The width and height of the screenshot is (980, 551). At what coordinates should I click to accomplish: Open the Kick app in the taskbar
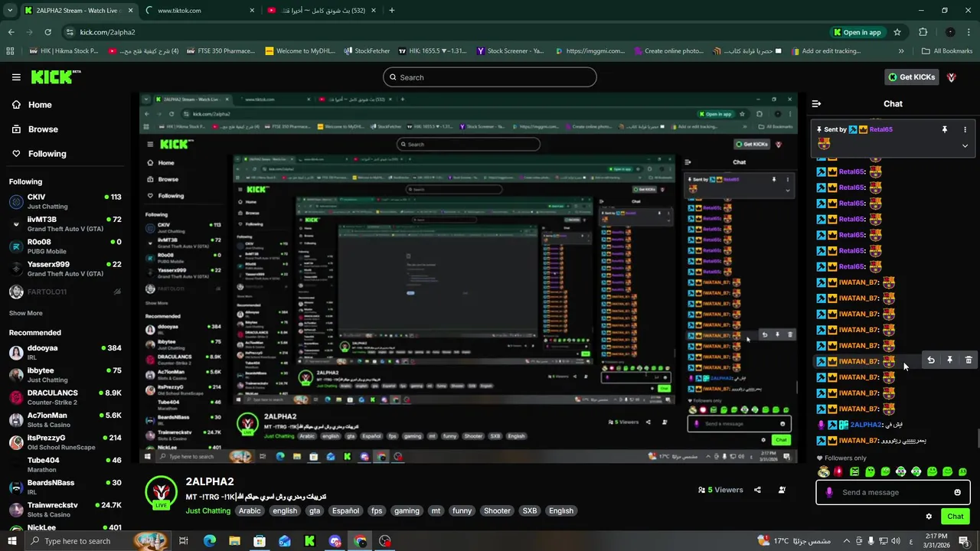[x=309, y=541]
